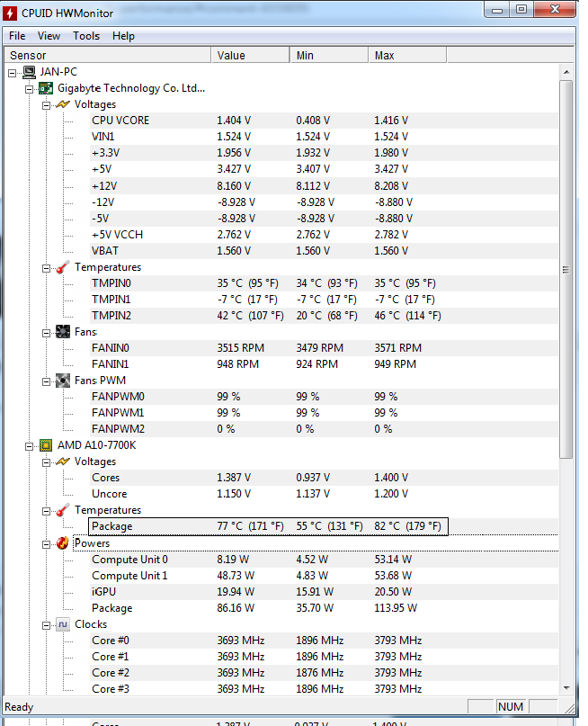Screen dimensions: 588x726
Task: Collapse the AMD Temperatures group
Action: tap(46, 511)
